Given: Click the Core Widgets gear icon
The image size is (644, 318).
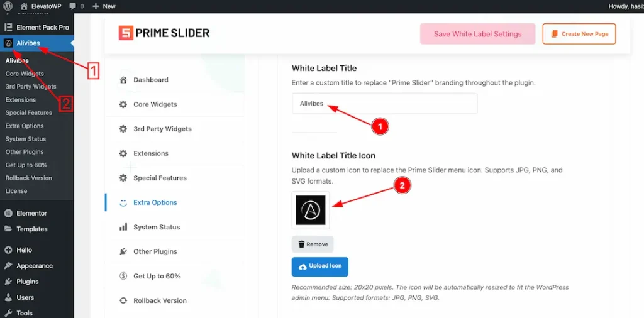Looking at the screenshot, I should pos(123,104).
